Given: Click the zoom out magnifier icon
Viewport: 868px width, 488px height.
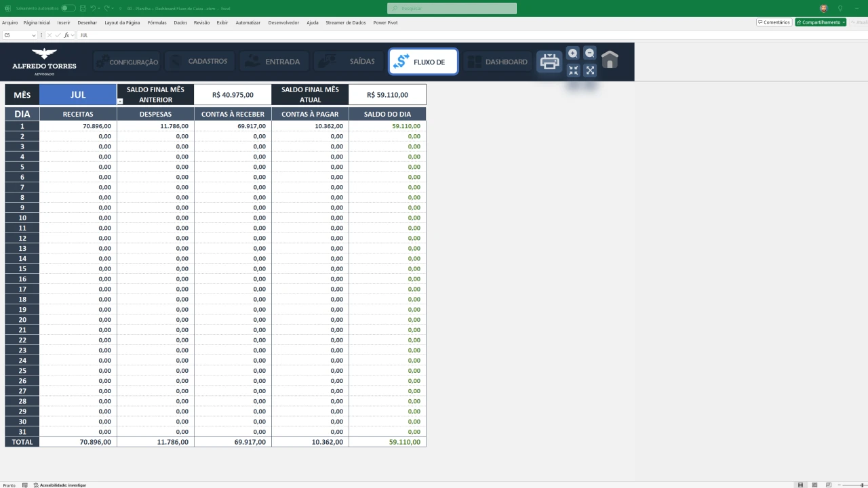Looking at the screenshot, I should click(x=590, y=54).
